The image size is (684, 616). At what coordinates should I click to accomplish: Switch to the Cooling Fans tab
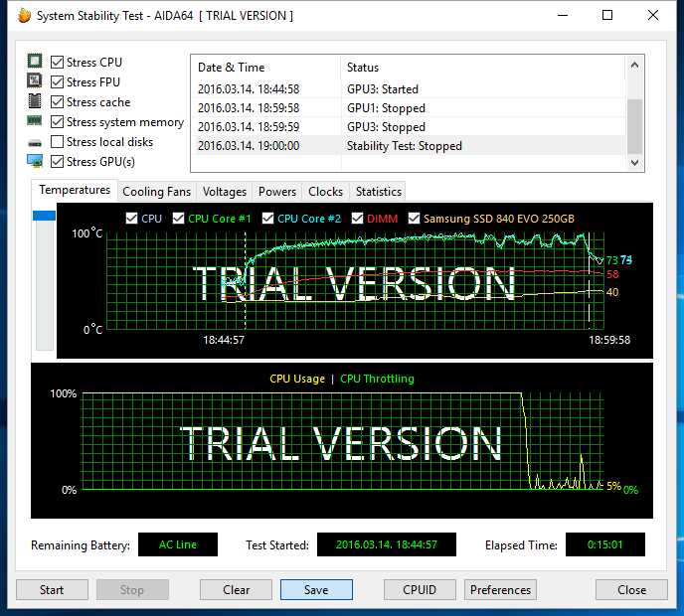coord(157,192)
